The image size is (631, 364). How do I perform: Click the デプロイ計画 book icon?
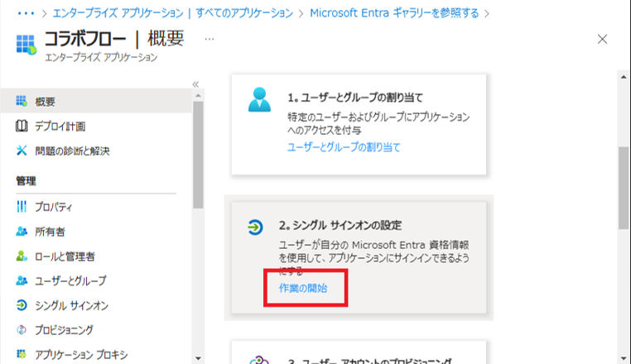coord(22,127)
